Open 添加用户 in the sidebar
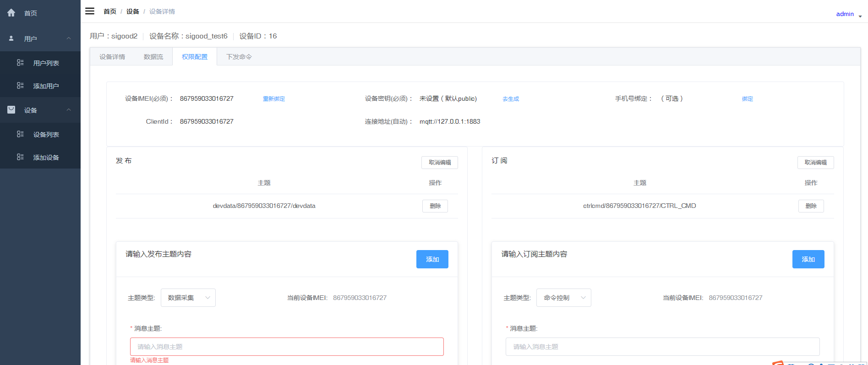 tap(46, 86)
